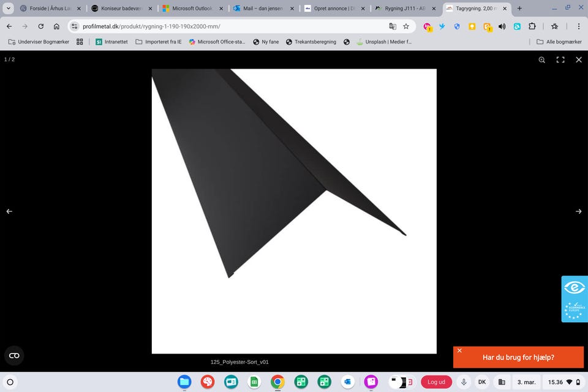Viewport: 588px width, 392px height.
Task: Open Google Sheets from shelf
Action: [x=254, y=382]
